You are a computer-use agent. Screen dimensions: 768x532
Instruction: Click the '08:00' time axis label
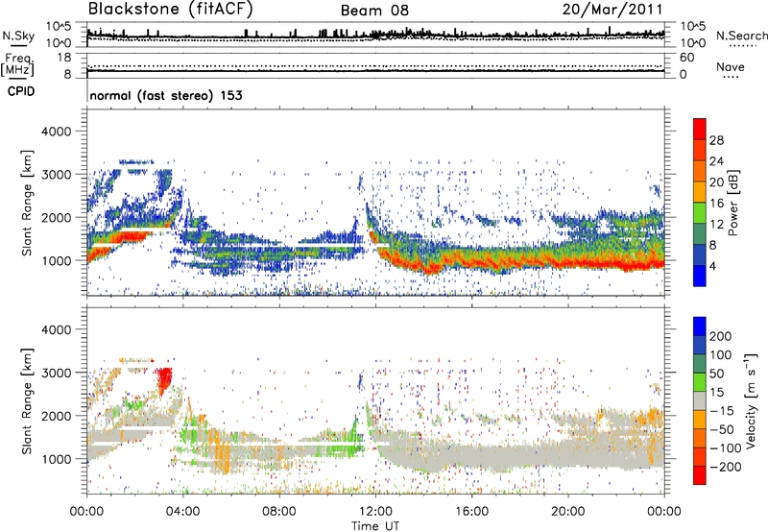[279, 512]
